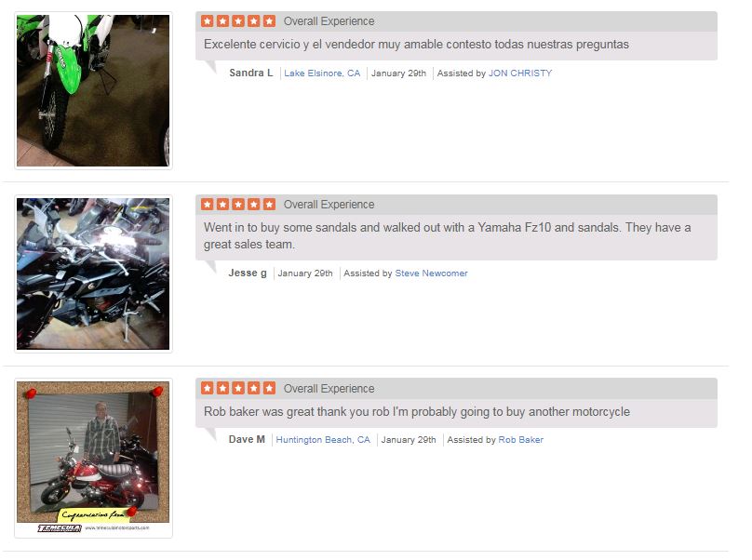The height and width of the screenshot is (560, 752).
Task: Click the fifth star in Dave M's rating
Action: coord(269,388)
